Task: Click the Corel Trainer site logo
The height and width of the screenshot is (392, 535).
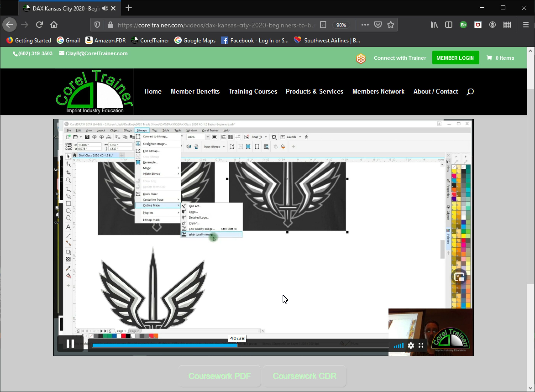Action: (x=94, y=92)
